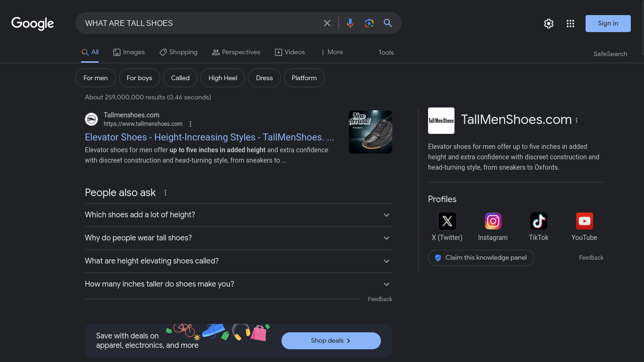644x362 pixels.
Task: Open the Tools menu
Action: (386, 52)
